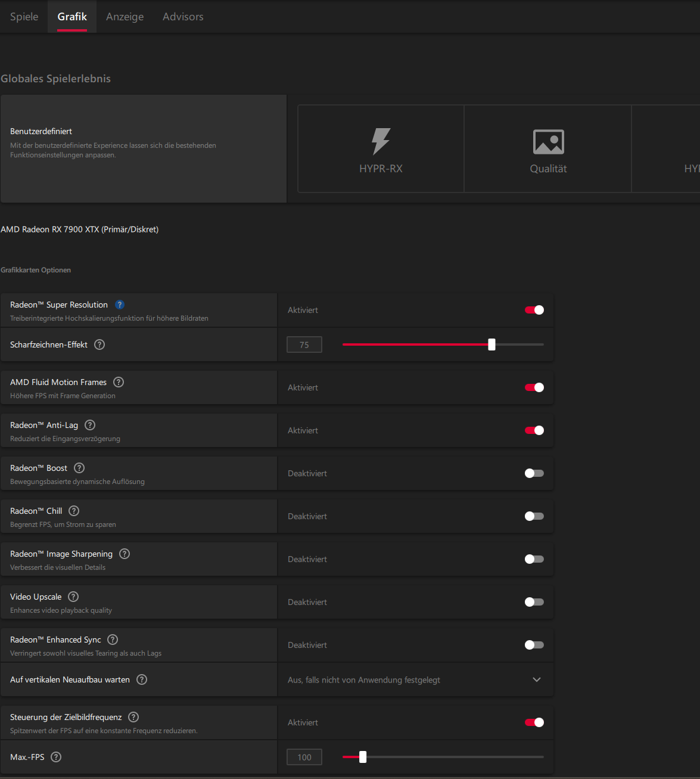700x779 pixels.
Task: Open the Advisors tab
Action: [183, 17]
